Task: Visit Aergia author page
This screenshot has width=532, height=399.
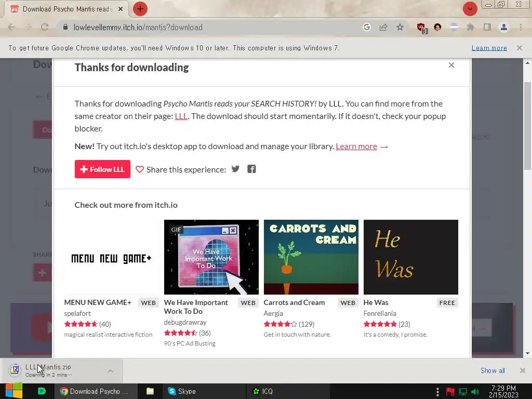Action: pos(273,313)
